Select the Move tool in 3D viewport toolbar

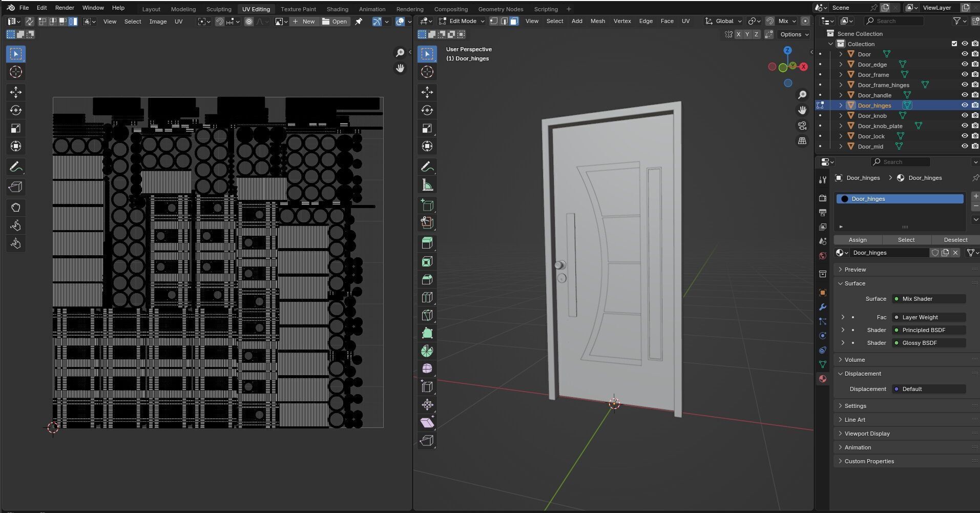coord(427,92)
